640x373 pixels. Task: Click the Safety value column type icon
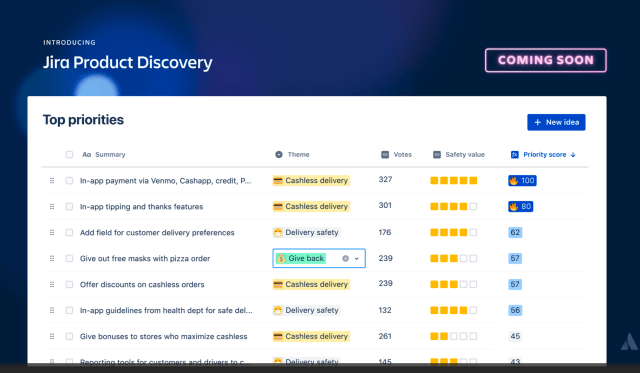pyautogui.click(x=437, y=155)
